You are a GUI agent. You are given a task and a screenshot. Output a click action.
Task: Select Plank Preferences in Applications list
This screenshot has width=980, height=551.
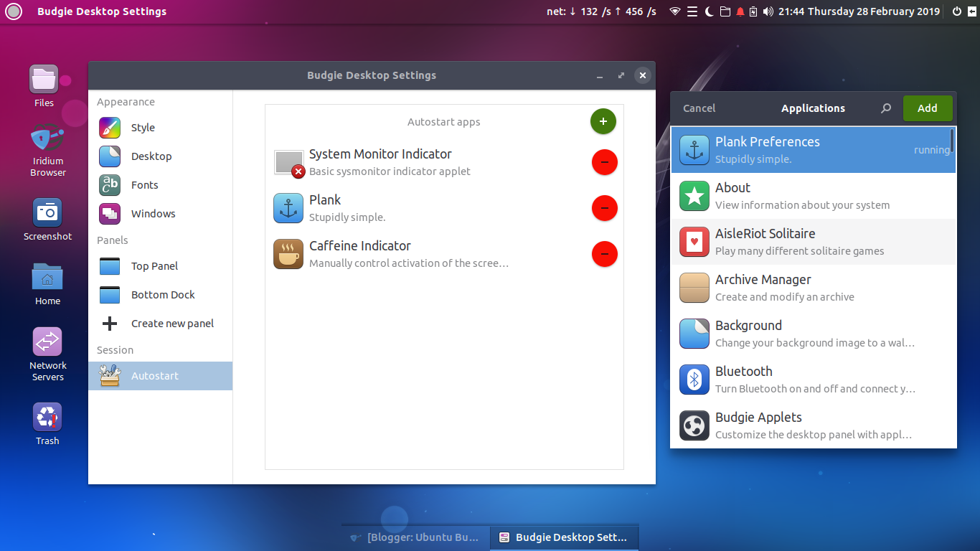point(814,150)
